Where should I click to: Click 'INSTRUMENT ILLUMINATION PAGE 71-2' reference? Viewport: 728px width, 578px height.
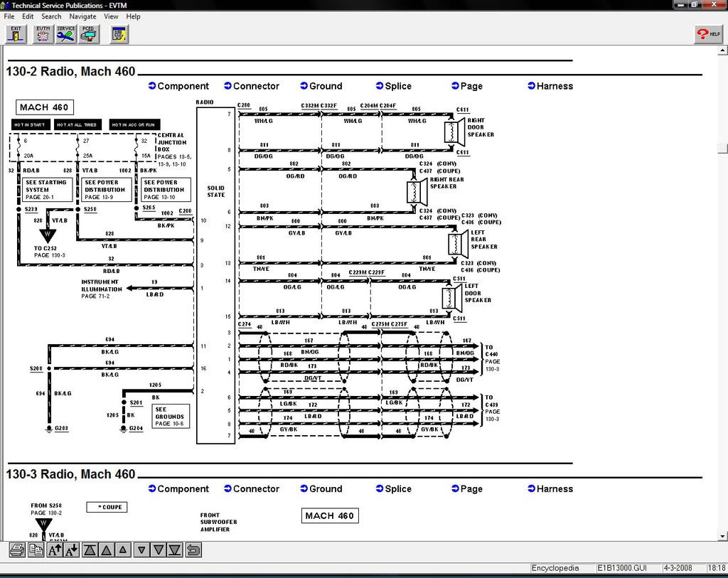point(101,289)
